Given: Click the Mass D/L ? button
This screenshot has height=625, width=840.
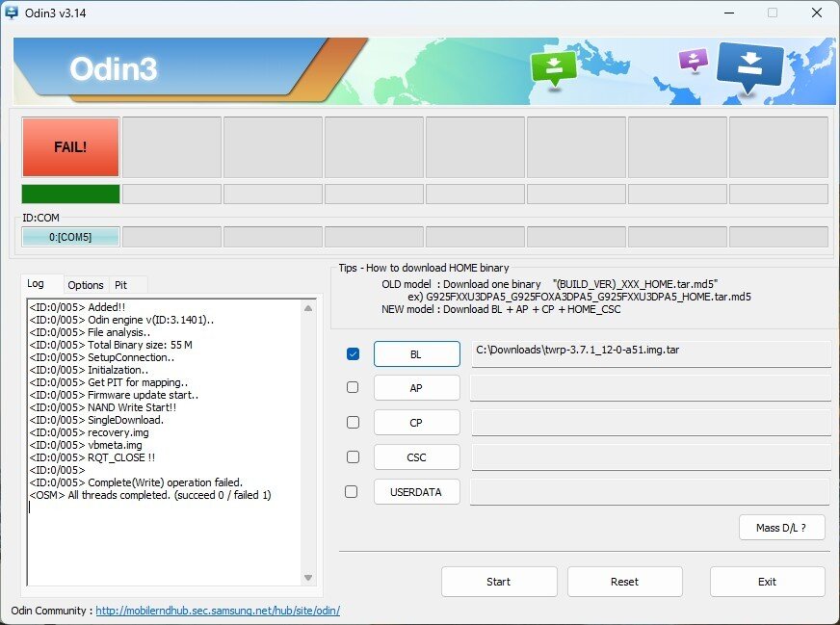Looking at the screenshot, I should click(x=781, y=528).
